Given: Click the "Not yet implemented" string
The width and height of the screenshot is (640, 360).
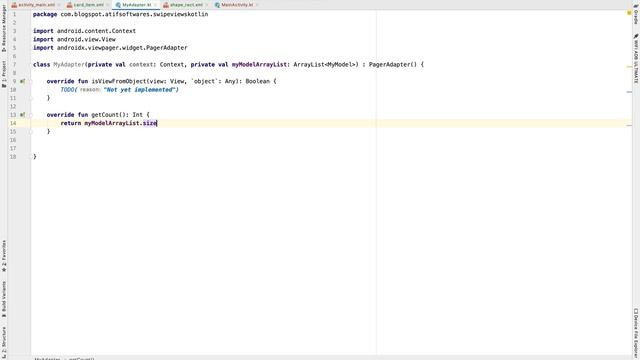Looking at the screenshot, I should point(140,89).
